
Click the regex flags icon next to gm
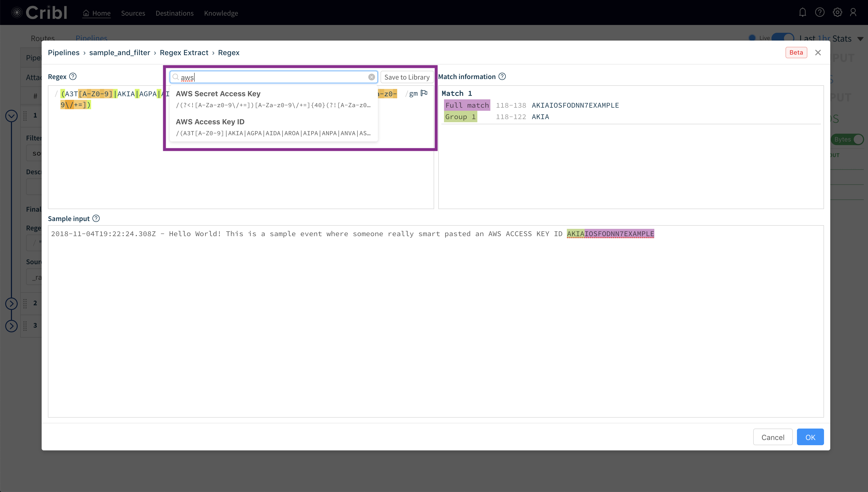coord(424,93)
